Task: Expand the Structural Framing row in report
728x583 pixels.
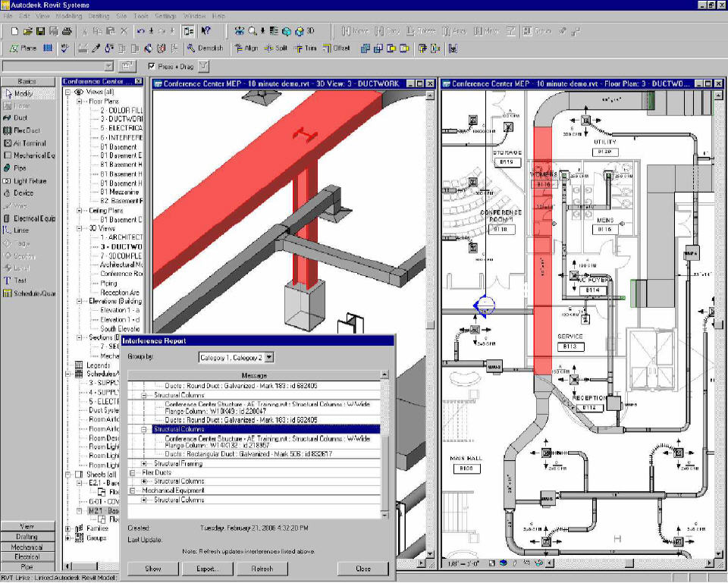Action: click(x=144, y=464)
